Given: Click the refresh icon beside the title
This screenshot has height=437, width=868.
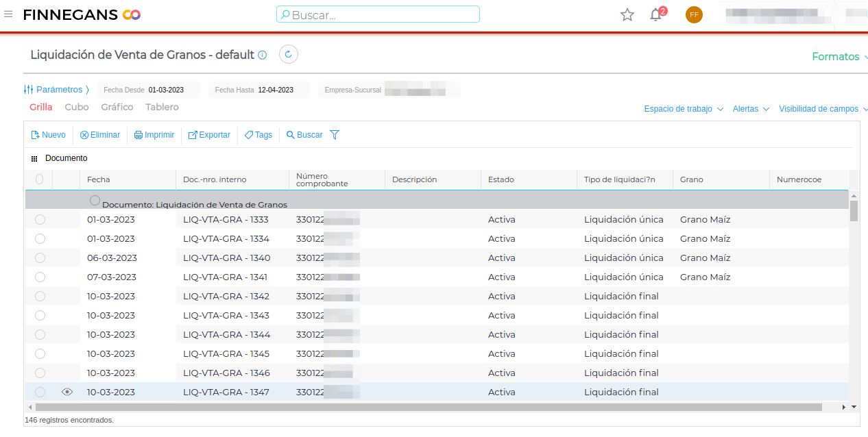Looking at the screenshot, I should point(289,55).
